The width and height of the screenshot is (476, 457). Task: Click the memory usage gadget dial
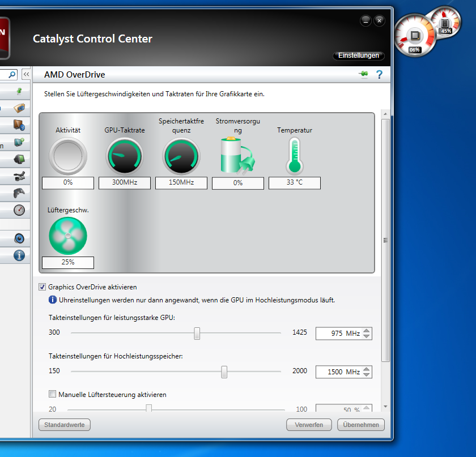(445, 22)
